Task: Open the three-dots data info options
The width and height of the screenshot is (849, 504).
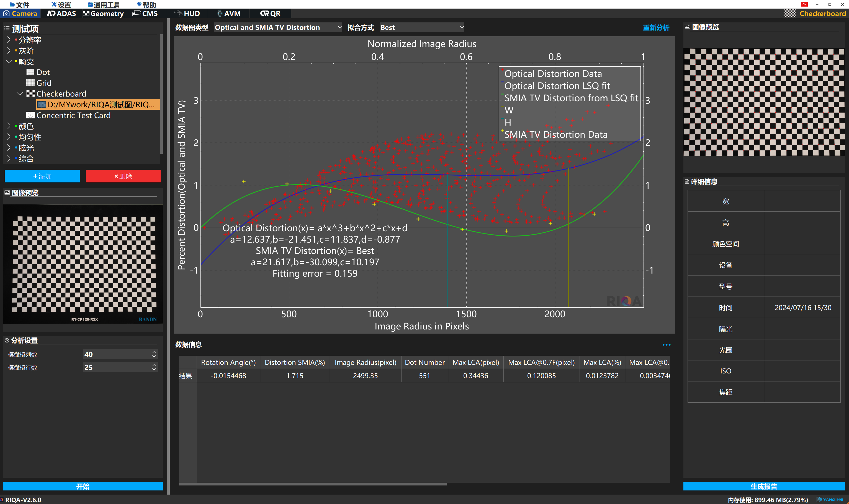Action: pyautogui.click(x=666, y=345)
